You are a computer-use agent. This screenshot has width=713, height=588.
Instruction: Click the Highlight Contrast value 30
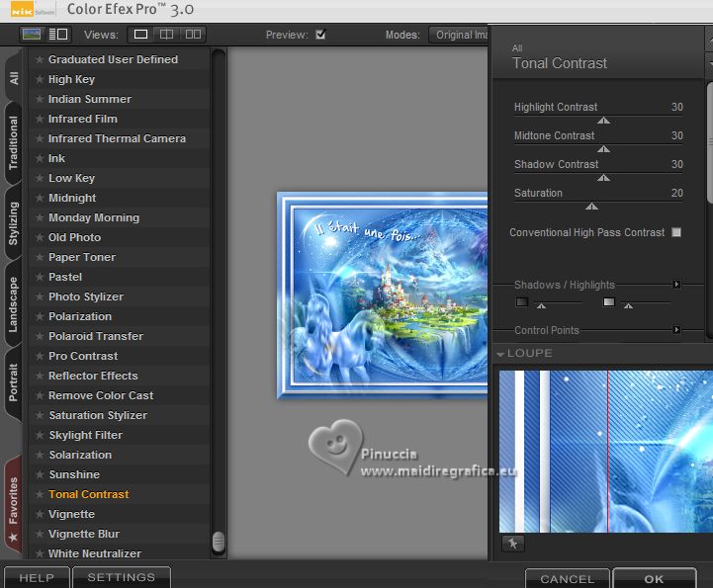[x=677, y=108]
